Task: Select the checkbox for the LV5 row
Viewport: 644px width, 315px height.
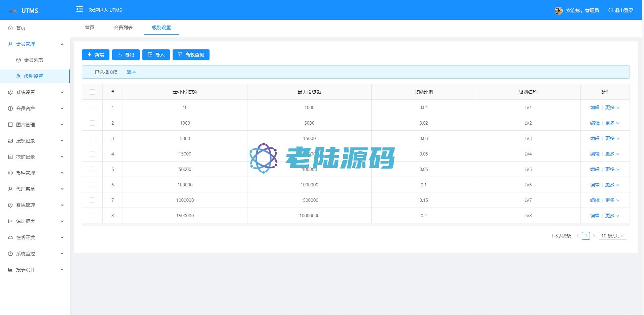Action: point(92,169)
